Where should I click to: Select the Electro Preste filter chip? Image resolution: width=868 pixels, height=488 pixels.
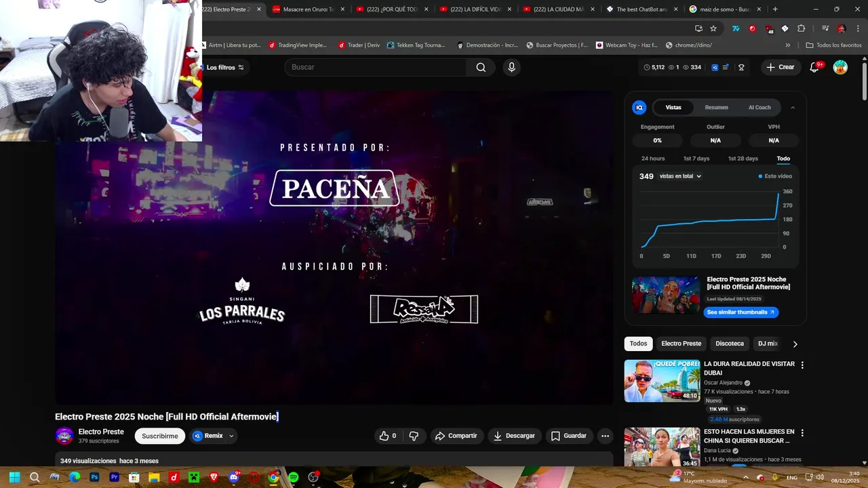click(681, 344)
